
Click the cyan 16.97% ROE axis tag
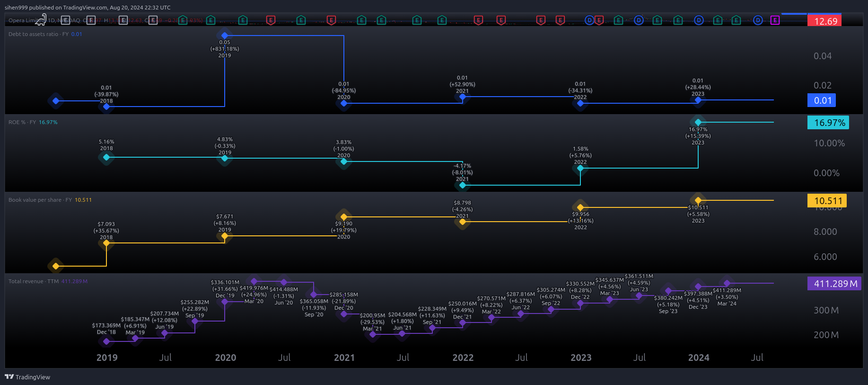tap(828, 123)
